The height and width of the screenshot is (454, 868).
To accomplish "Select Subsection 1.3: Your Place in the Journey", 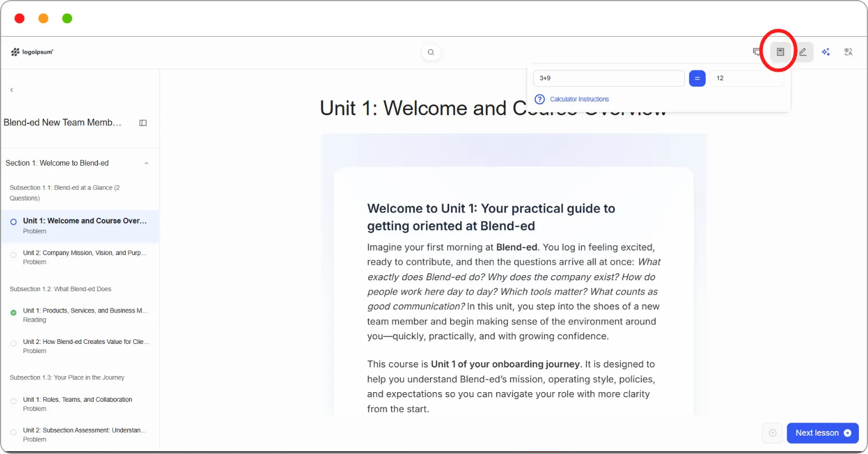I will 67,378.
